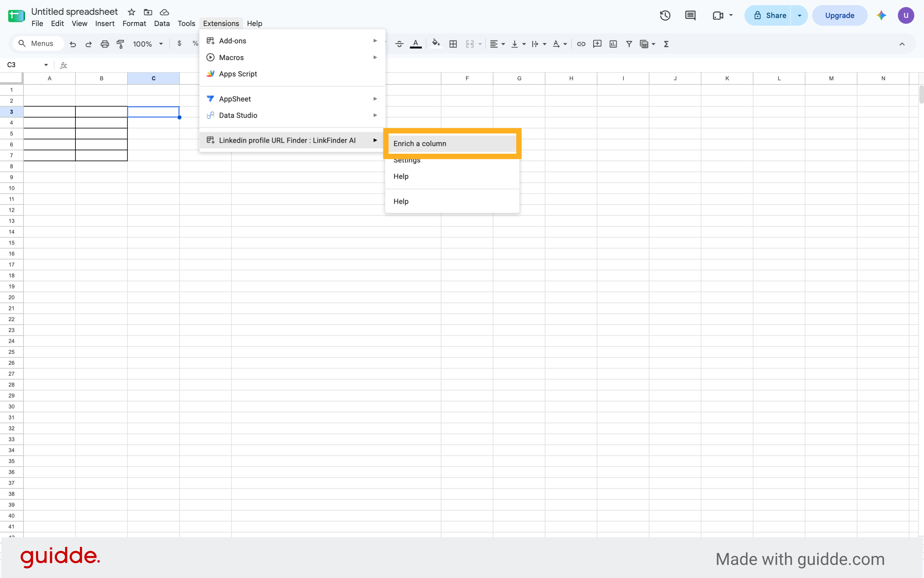
Task: Open version history clock icon
Action: [x=665, y=15]
